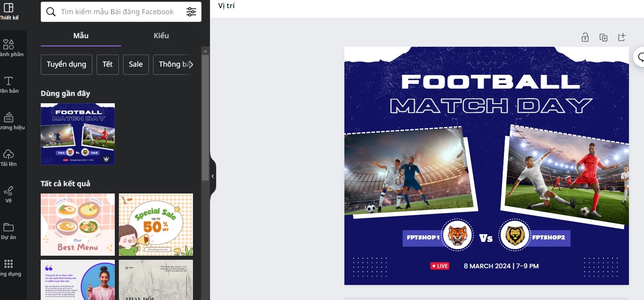Image resolution: width=644 pixels, height=300 pixels.
Task: Switch to the Mẫu tab
Action: coord(81,36)
